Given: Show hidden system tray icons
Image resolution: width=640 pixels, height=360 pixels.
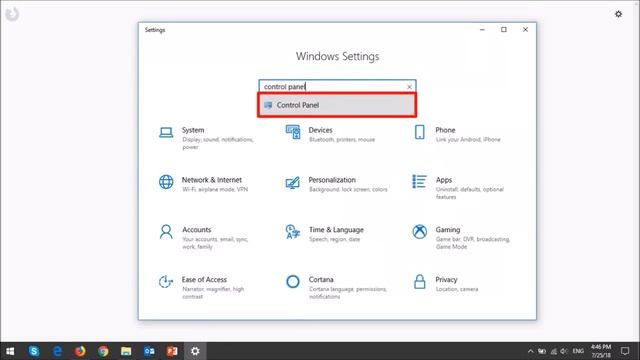Looking at the screenshot, I should coord(530,351).
